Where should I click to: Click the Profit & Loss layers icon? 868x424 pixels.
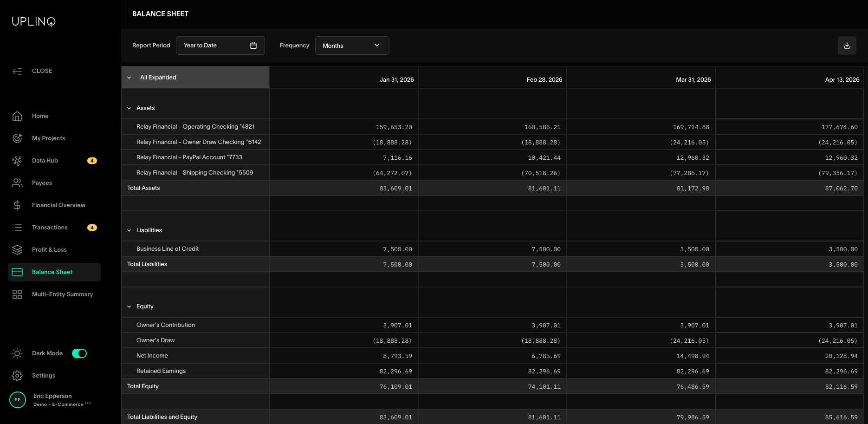[x=17, y=250]
